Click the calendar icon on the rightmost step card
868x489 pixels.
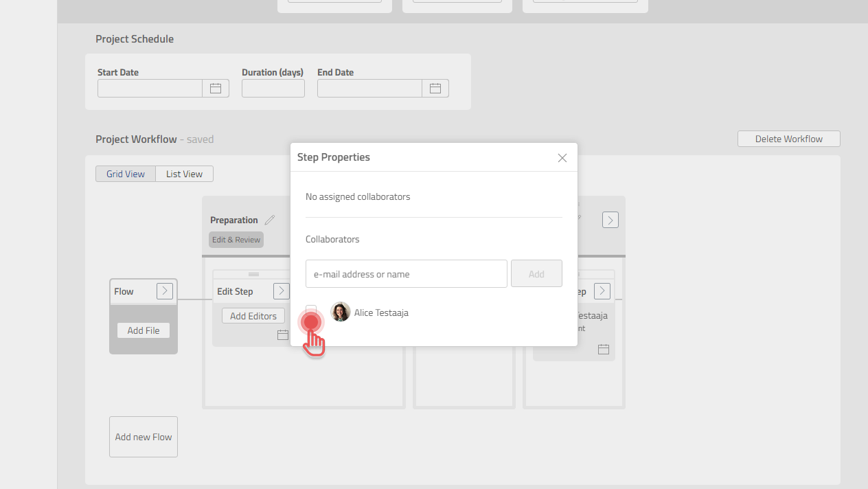[603, 349]
